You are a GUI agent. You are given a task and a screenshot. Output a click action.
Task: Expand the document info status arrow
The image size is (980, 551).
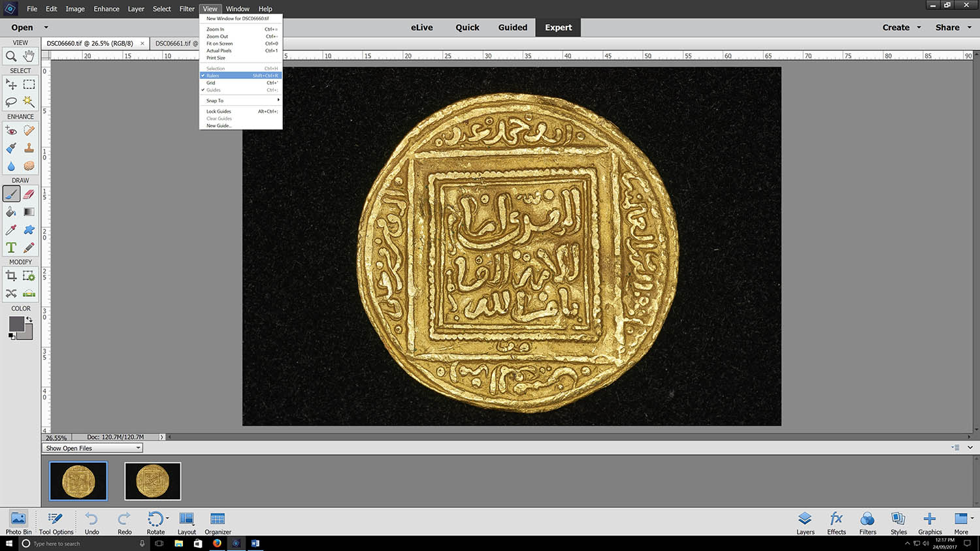click(x=162, y=437)
